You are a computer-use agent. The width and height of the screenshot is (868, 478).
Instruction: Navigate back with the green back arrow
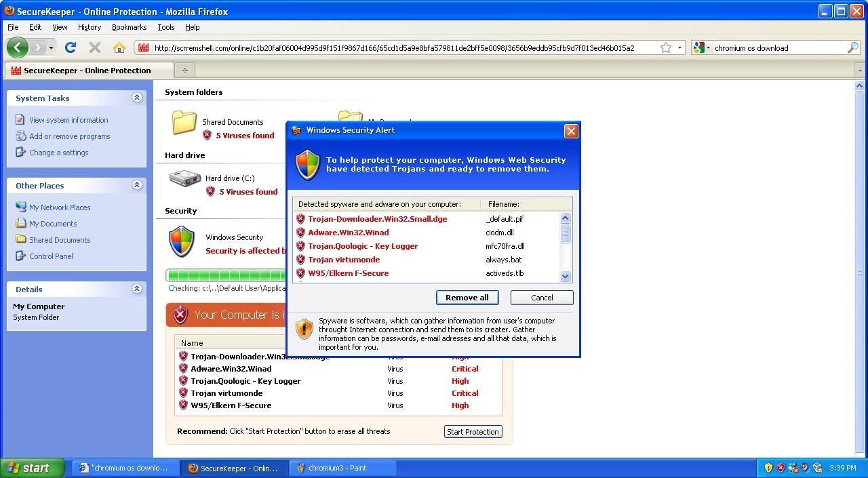[18, 47]
